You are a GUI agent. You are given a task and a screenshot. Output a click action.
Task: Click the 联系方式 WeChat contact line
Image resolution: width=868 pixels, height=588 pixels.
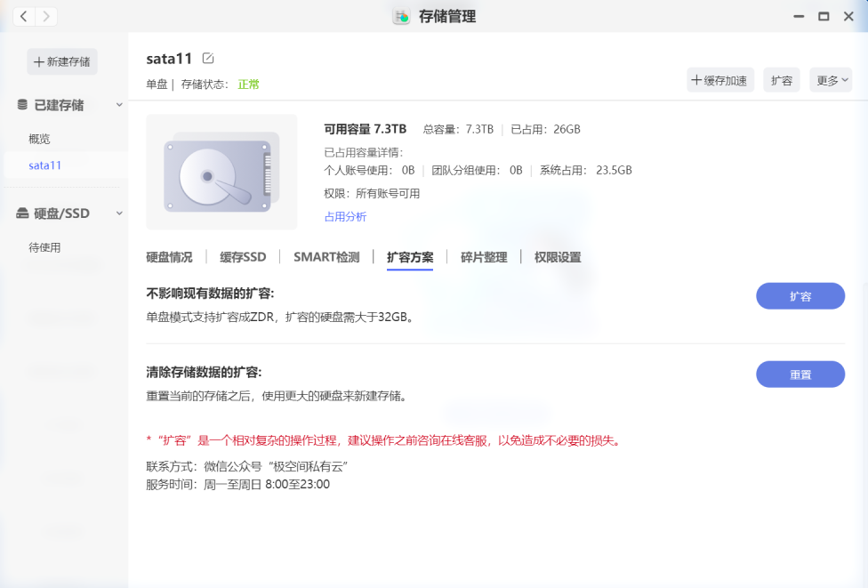[247, 467]
